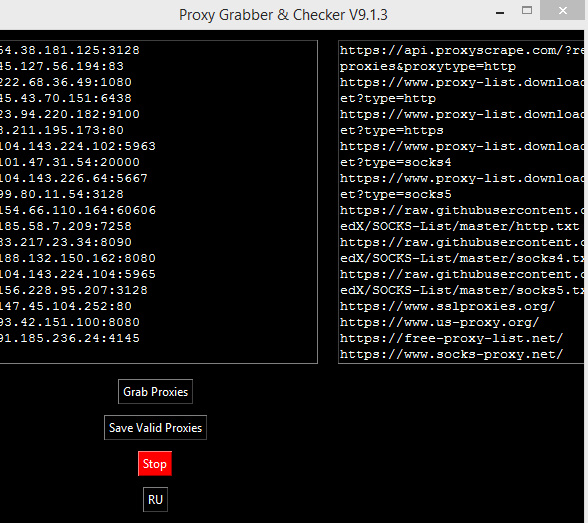Image resolution: width=588 pixels, height=523 pixels.
Task: Click Save Valid Proxies button
Action: [155, 427]
